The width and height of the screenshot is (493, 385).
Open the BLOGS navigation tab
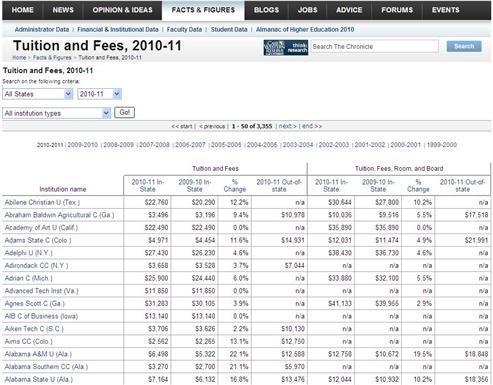(x=266, y=10)
